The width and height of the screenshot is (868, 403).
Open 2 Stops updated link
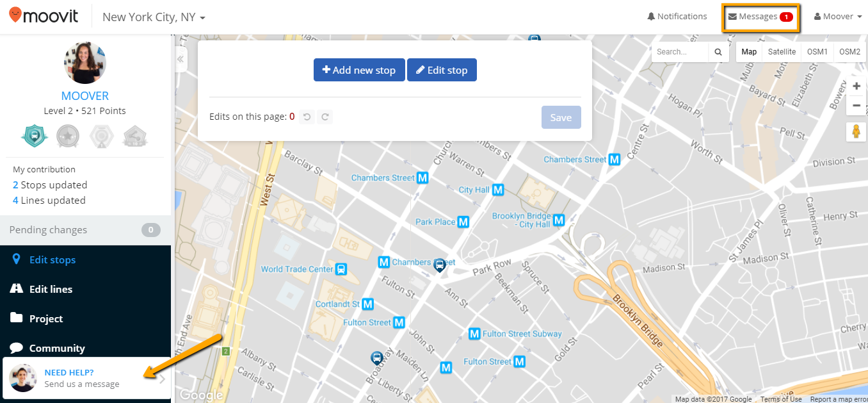[50, 185]
